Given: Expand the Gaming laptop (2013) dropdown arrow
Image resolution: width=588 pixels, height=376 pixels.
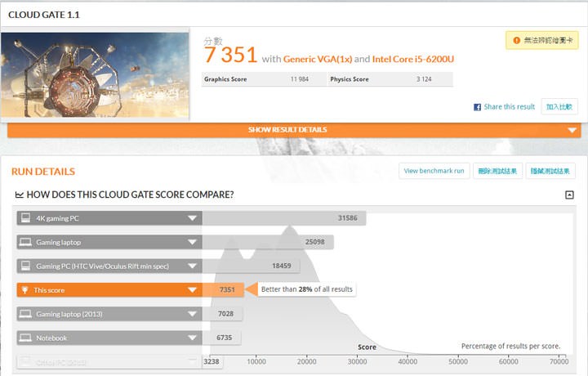Looking at the screenshot, I should coord(192,314).
